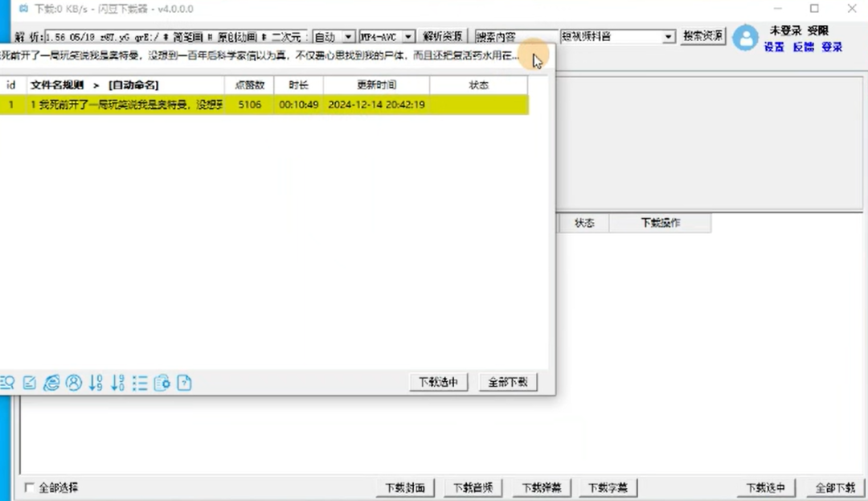Screen dimensions: 868x501
Task: Click the user profile circle icon
Action: click(x=74, y=383)
